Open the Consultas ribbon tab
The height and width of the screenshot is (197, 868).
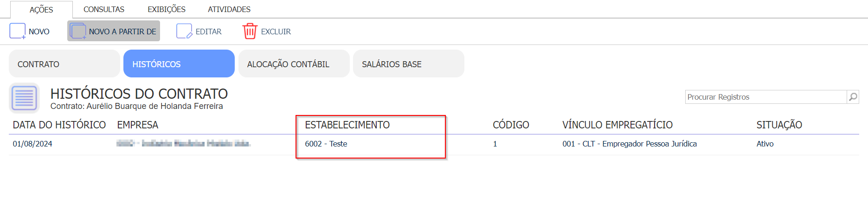coord(104,9)
